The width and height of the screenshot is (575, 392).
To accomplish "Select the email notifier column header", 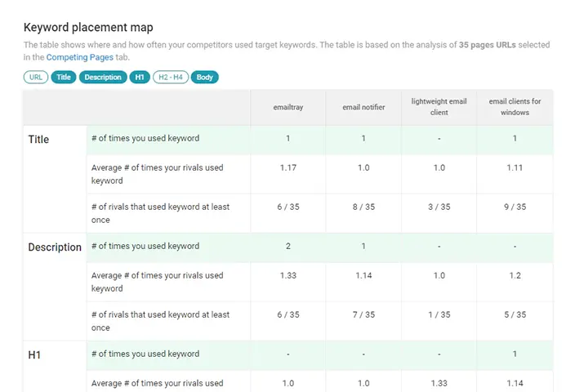I will 363,107.
